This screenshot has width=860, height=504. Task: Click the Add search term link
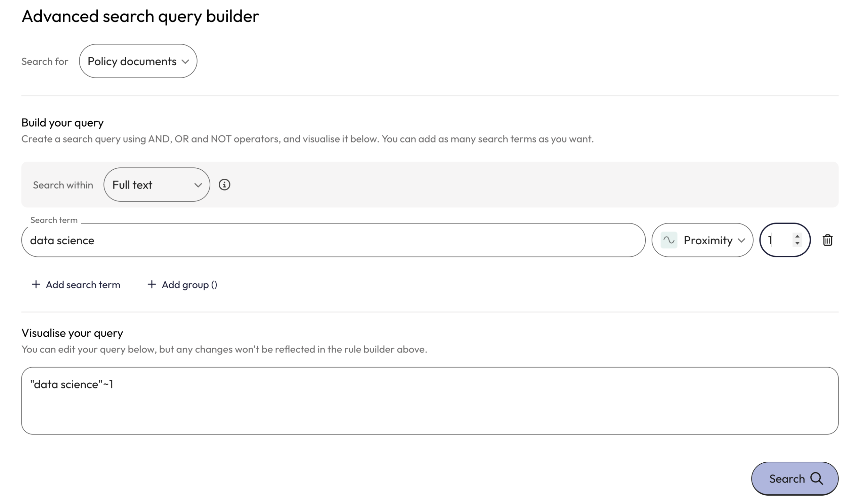[83, 284]
